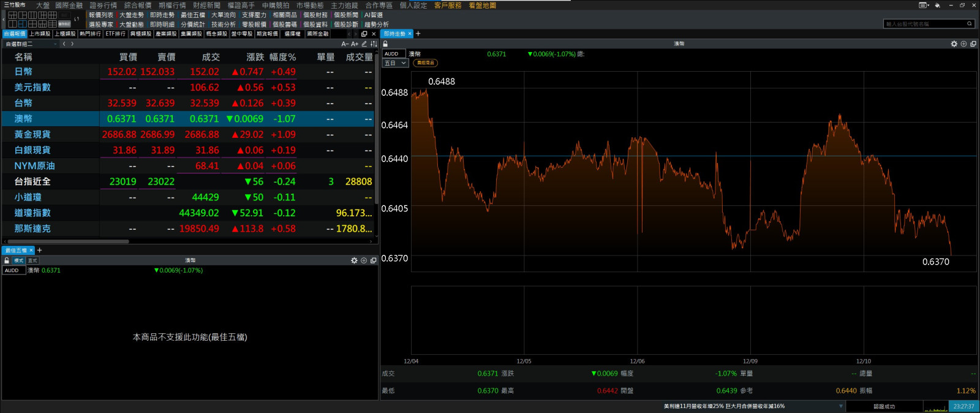Click the A- decrease font size icon
Viewport: 980px width, 413px height.
click(x=345, y=44)
